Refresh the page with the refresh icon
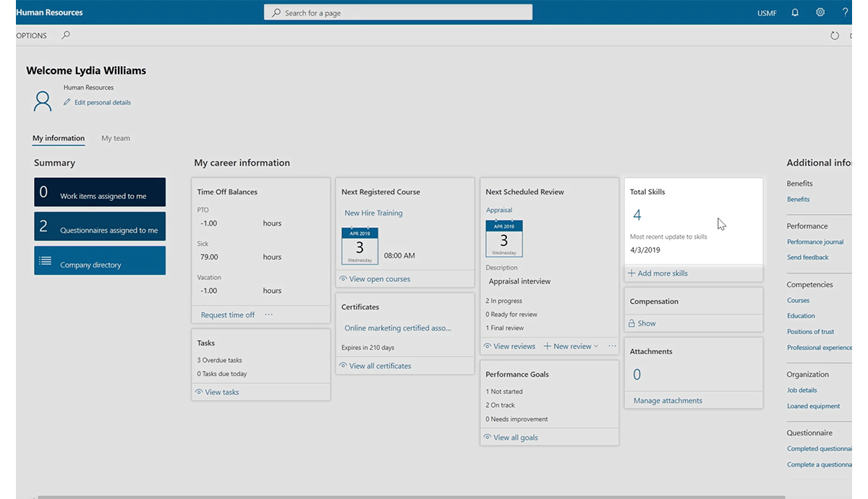 834,35
